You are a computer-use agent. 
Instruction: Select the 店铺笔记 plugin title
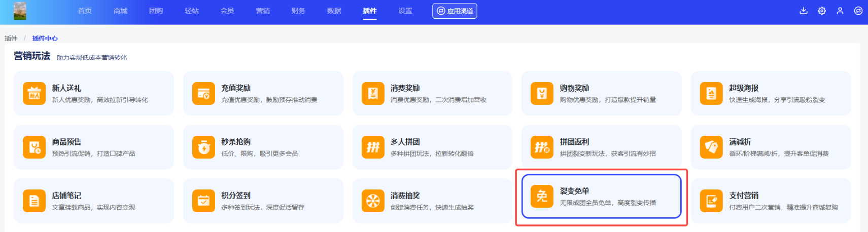click(66, 196)
